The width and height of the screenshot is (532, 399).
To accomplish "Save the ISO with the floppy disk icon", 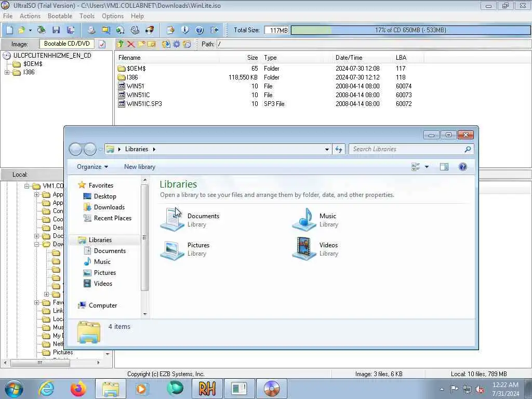I will coord(56,30).
